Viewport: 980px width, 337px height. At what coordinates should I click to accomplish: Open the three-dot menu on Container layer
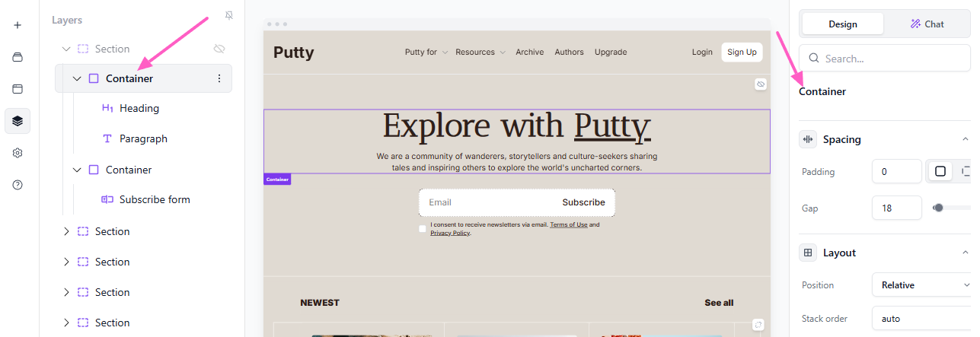[x=219, y=78]
